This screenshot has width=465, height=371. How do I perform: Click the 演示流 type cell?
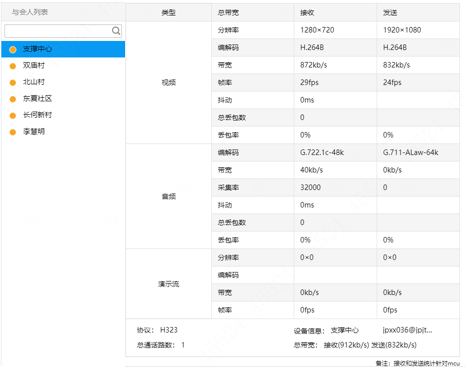tap(169, 284)
